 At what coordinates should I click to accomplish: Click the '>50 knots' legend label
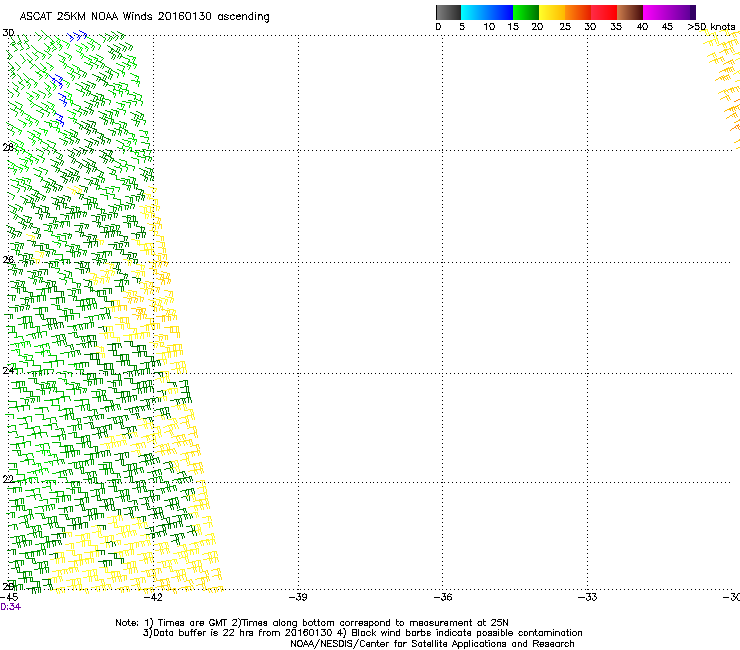click(x=712, y=27)
